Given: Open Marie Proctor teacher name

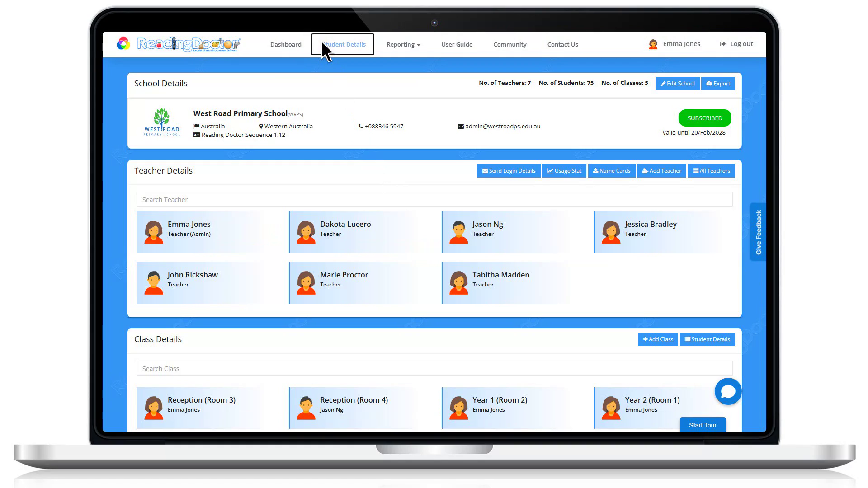Looking at the screenshot, I should tap(344, 275).
